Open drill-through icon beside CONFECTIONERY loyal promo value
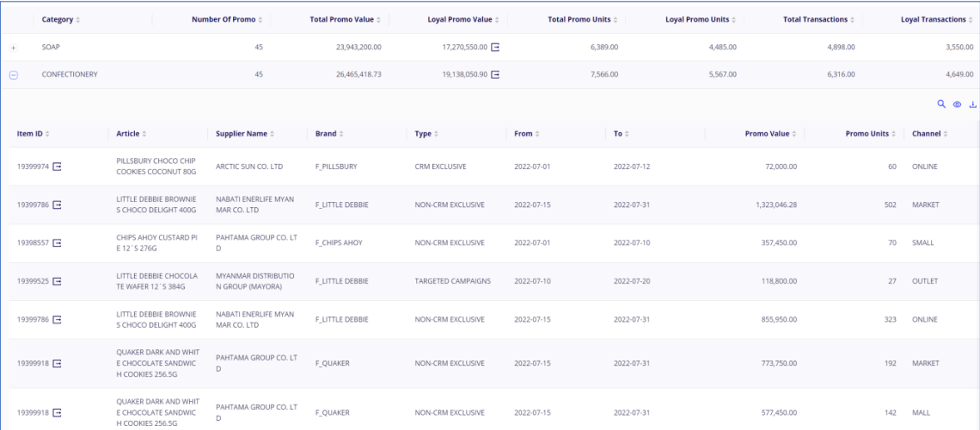 [x=495, y=75]
